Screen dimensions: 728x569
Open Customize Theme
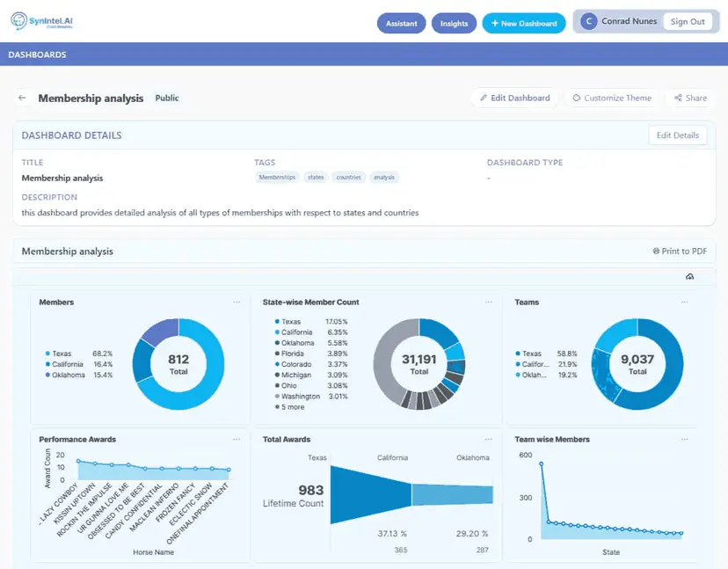coord(612,98)
